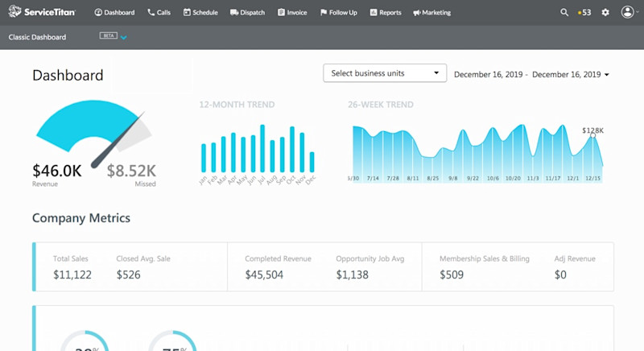Open the Select business units dropdown
The width and height of the screenshot is (644, 351).
[385, 73]
